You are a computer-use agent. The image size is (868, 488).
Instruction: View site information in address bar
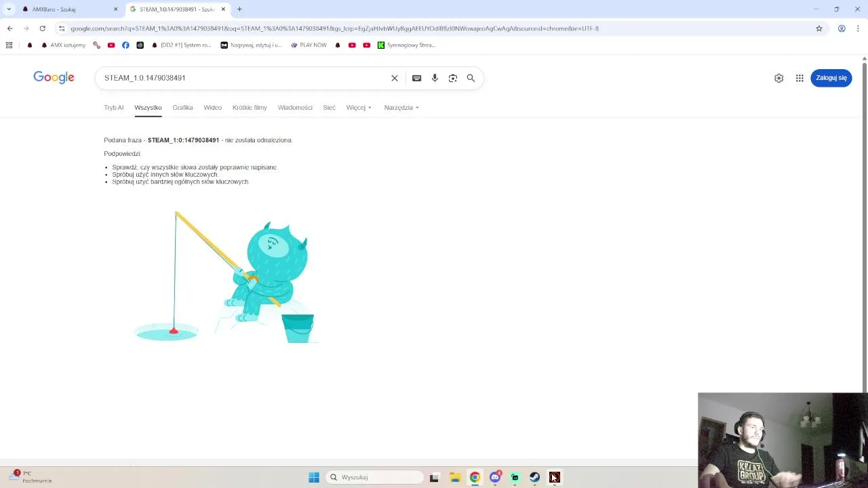pyautogui.click(x=62, y=28)
